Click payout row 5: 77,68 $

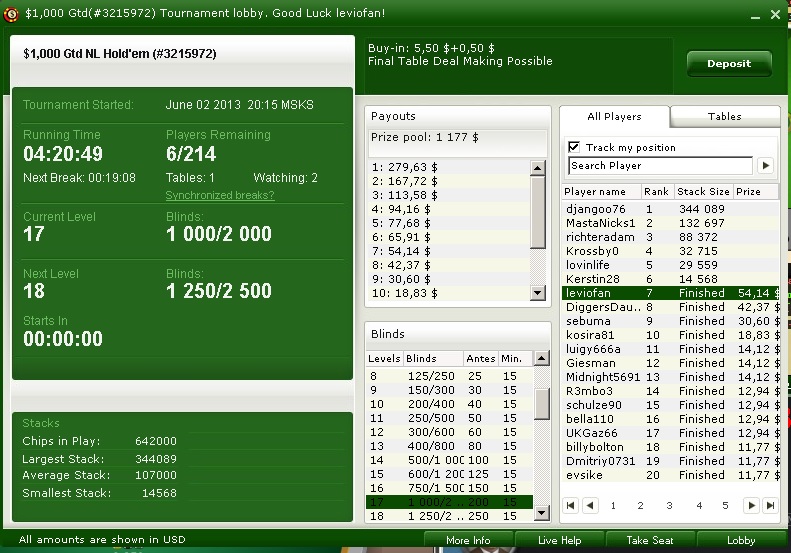449,223
